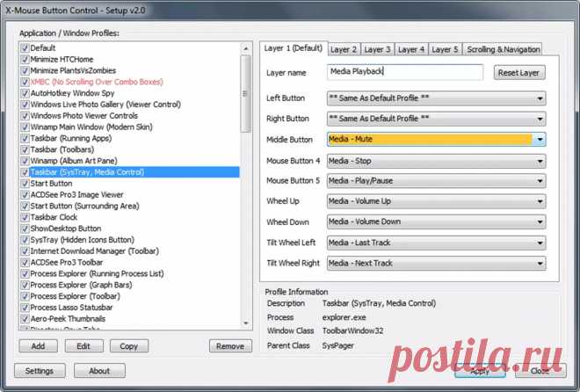Screen dimensions: 580x392
Task: Switch to the Layer 2 tab
Action: [x=344, y=49]
